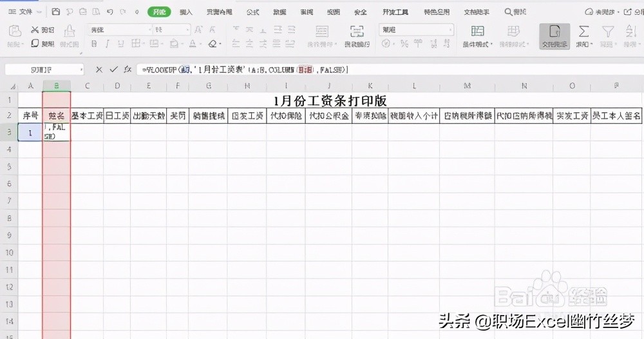The height and width of the screenshot is (339, 644).
Task: Open Insert Function fx icon
Action: pyautogui.click(x=128, y=69)
